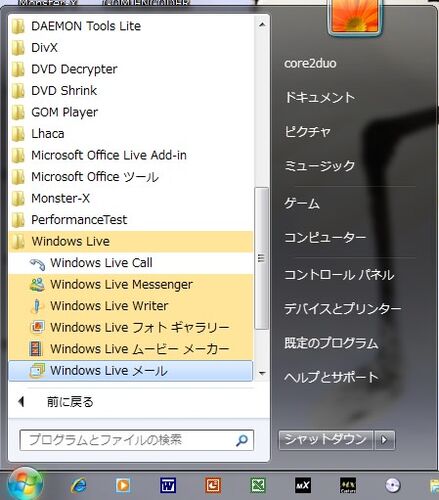Open PowerPoint from the taskbar icon
Viewport: 439px width, 500px height.
(x=213, y=485)
